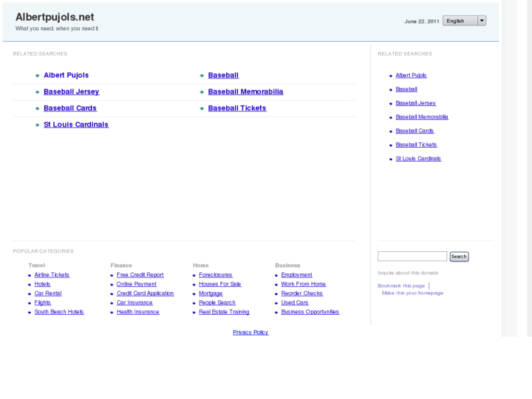Screen dimensions: 532x399
Task: Open Flights link
Action: [x=42, y=302]
